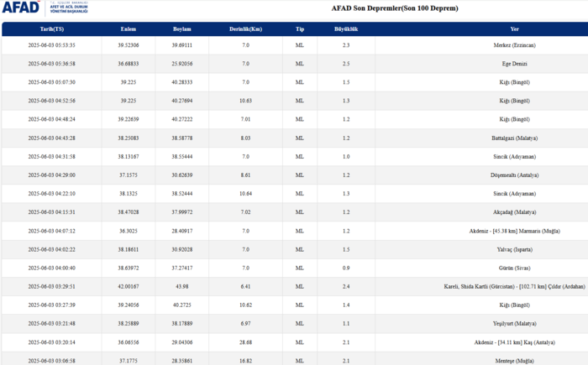This screenshot has height=365, width=588.
Task: Click latitude value 36.68833
Action: pos(129,64)
